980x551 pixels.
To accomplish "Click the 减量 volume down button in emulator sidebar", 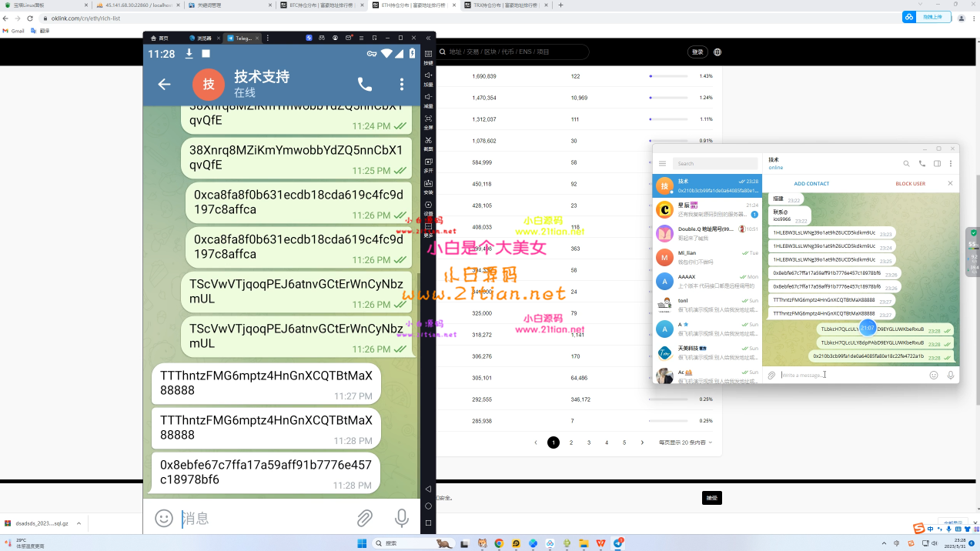I will click(428, 98).
